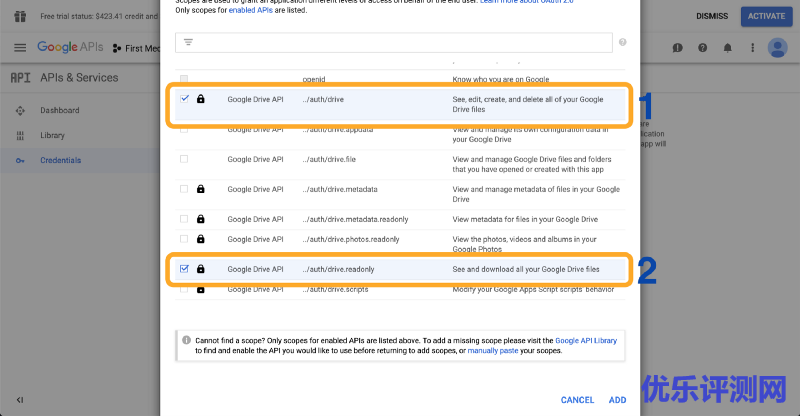800x416 pixels.
Task: Click 'View metadata for files in your Google Drive'
Action: click(525, 219)
